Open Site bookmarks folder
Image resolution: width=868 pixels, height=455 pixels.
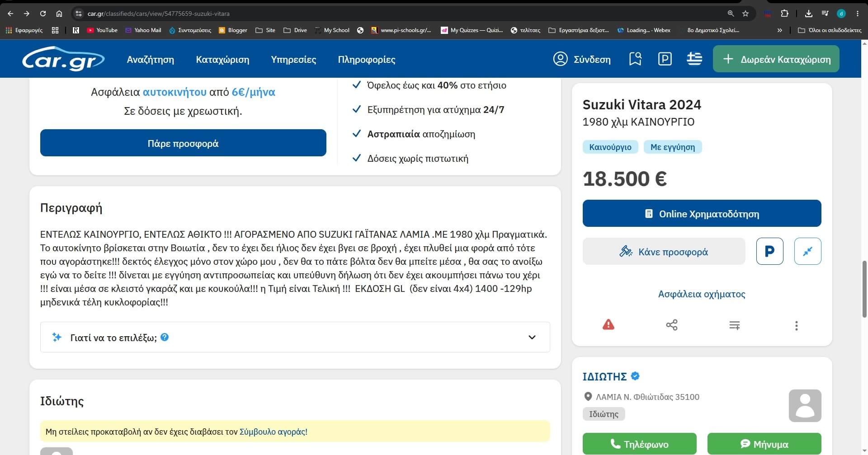click(x=265, y=30)
